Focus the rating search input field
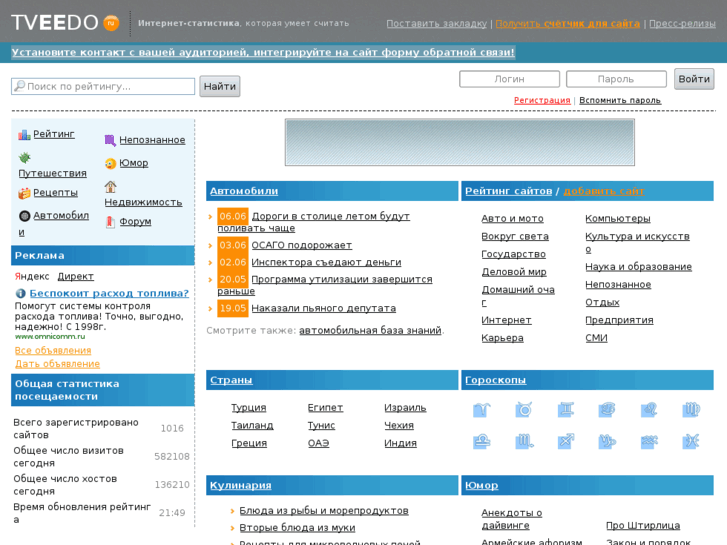727x545 pixels. coord(103,87)
